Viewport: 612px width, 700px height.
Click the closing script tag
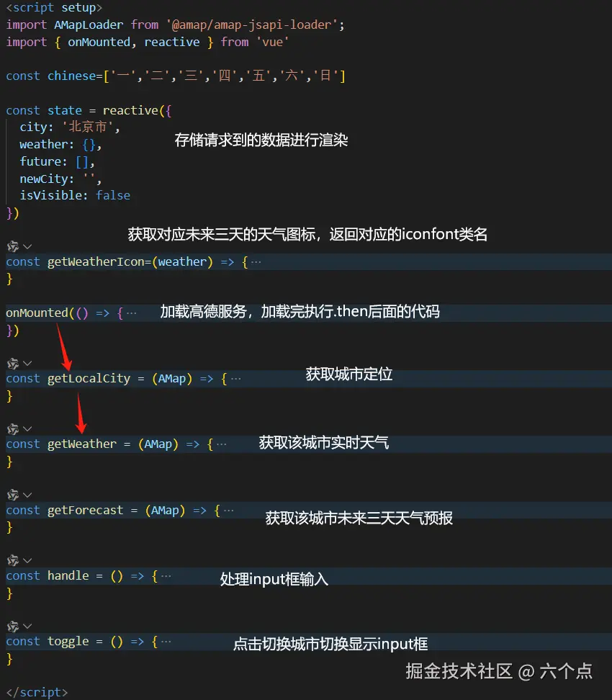pos(37,692)
